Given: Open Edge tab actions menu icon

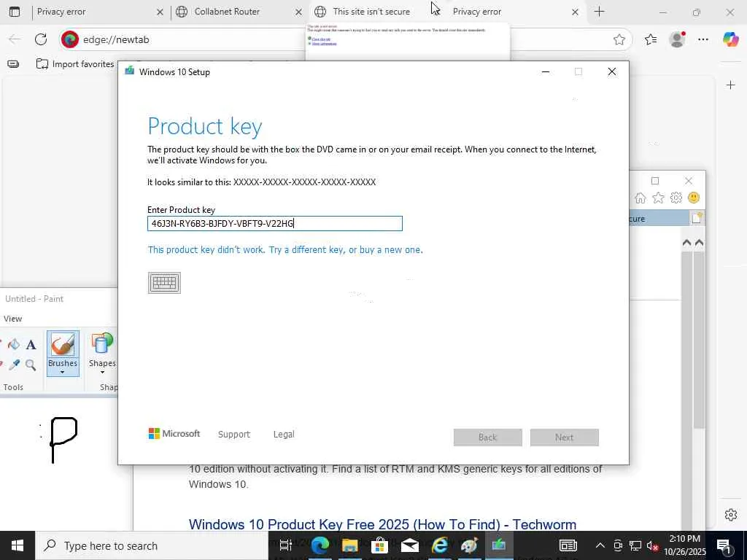Looking at the screenshot, I should point(15,12).
